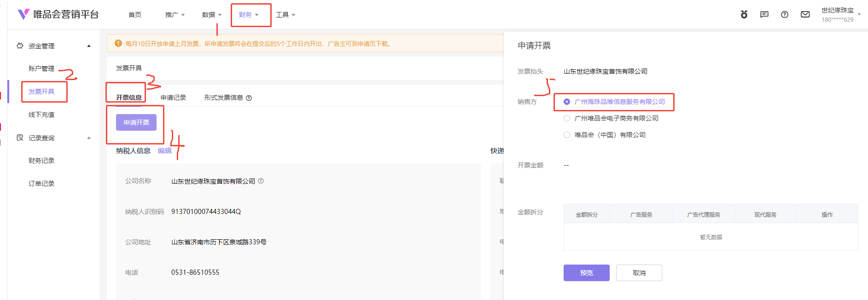Viewport: 868px width, 300px height.
Task: Open the 线下充值 sidebar item
Action: tap(41, 115)
